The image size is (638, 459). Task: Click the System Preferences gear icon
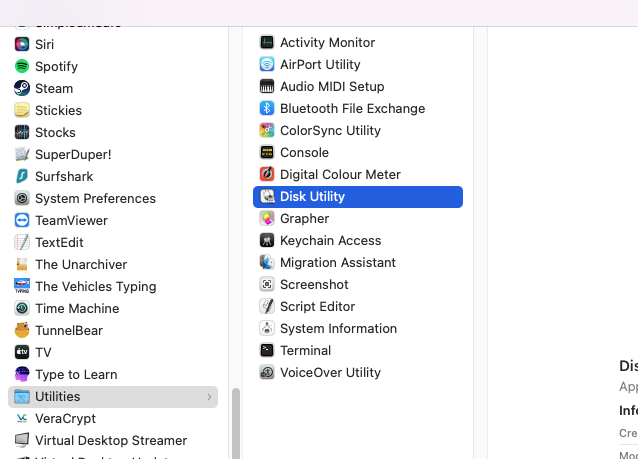tap(22, 198)
